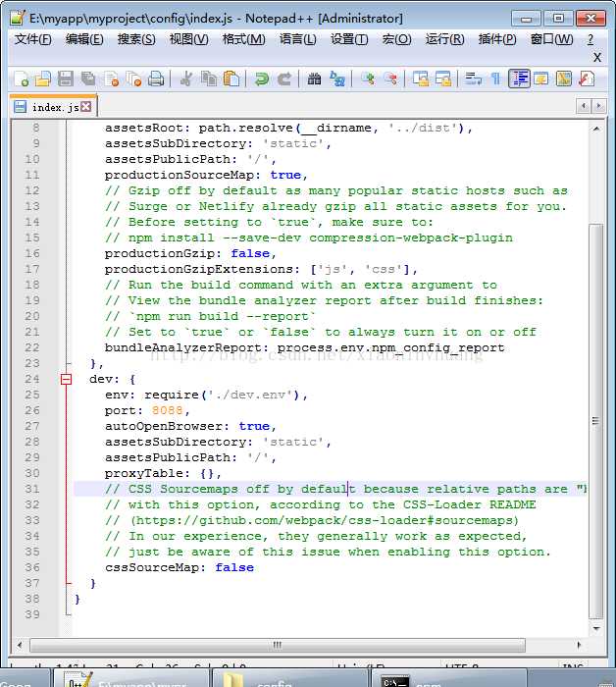
Task: Click the Redo arrow icon
Action: 284,79
